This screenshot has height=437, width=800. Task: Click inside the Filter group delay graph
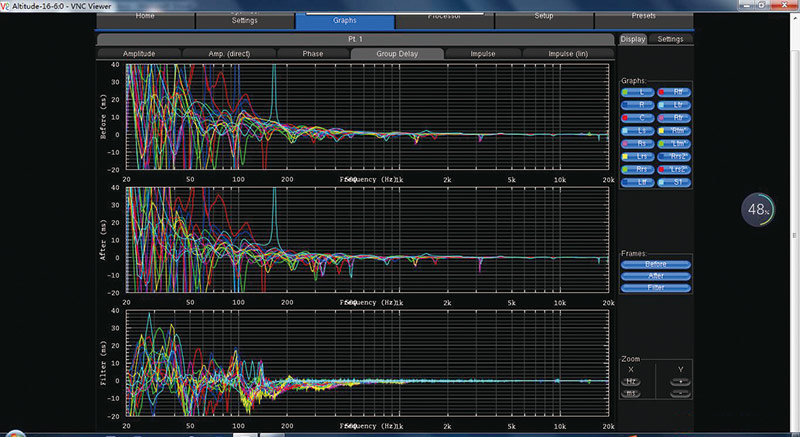click(367, 363)
